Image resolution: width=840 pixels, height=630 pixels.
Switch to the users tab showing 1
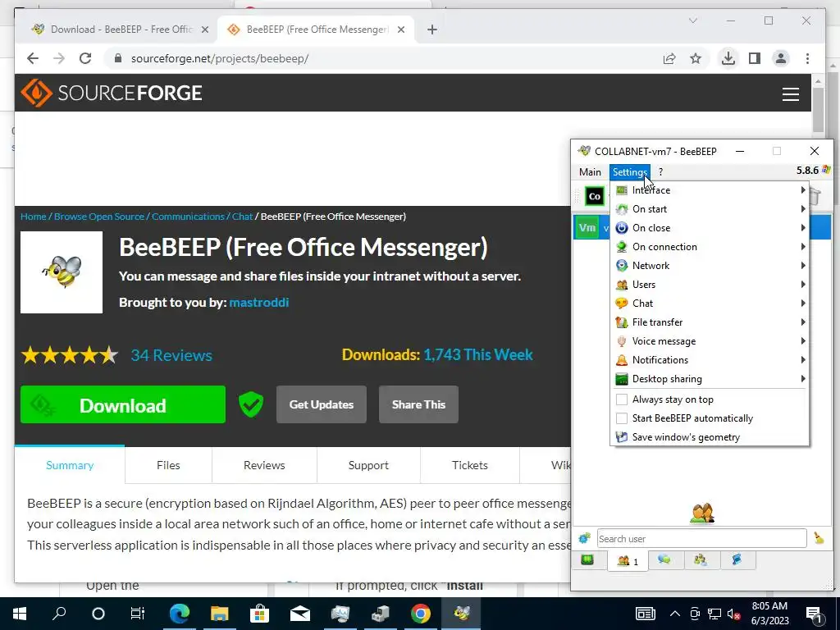(628, 561)
